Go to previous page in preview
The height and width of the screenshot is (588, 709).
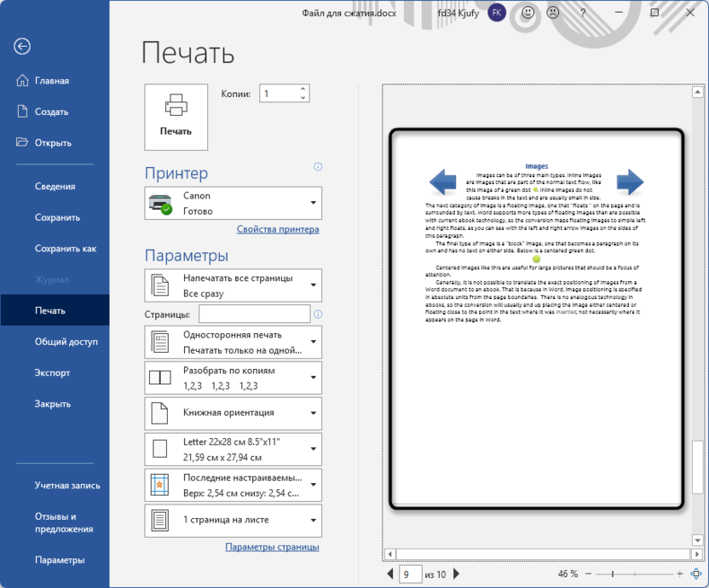click(x=390, y=574)
